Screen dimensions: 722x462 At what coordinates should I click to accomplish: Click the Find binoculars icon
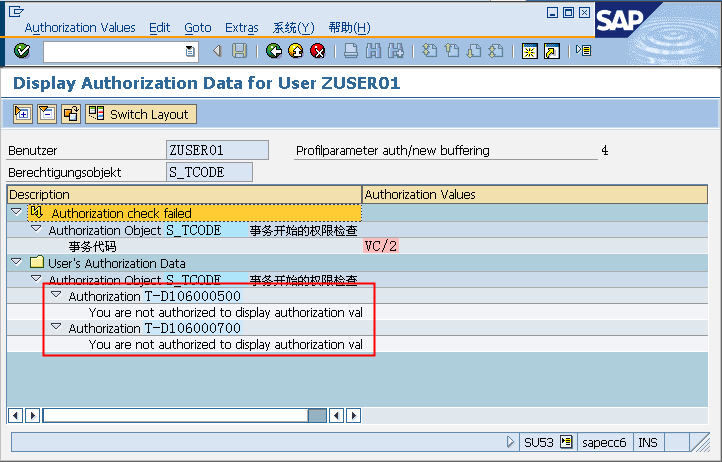tap(373, 51)
